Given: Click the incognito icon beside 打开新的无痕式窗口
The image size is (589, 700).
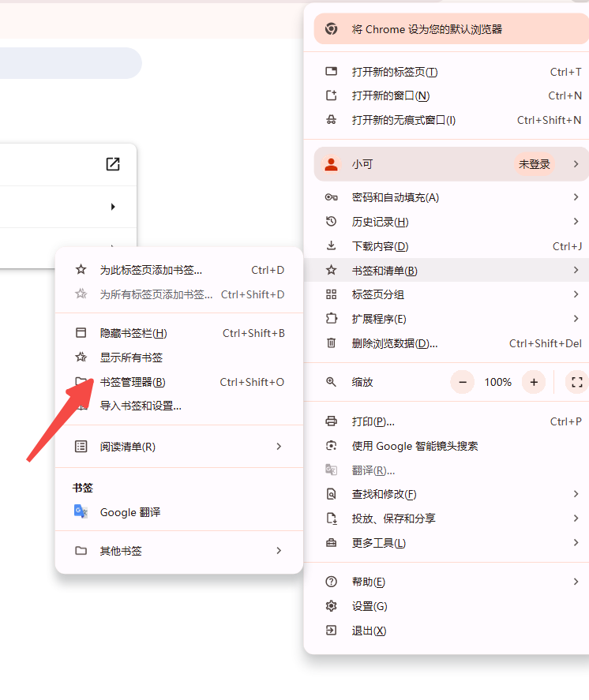Looking at the screenshot, I should click(x=331, y=120).
